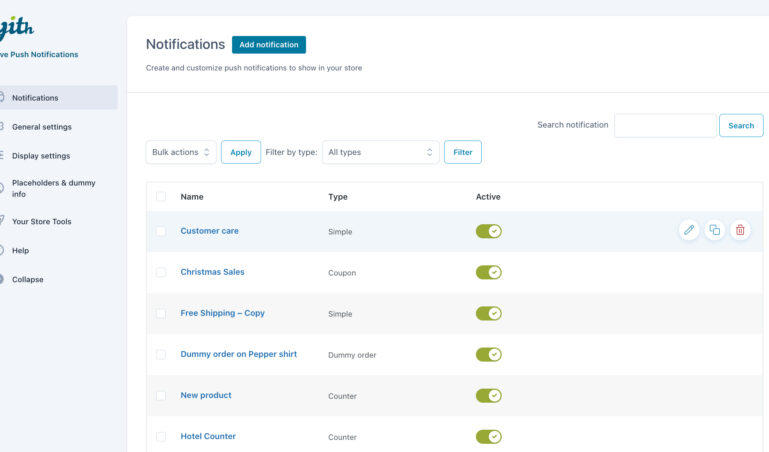Check the Hotel Counter row checkbox
The image size is (769, 452).
(161, 437)
